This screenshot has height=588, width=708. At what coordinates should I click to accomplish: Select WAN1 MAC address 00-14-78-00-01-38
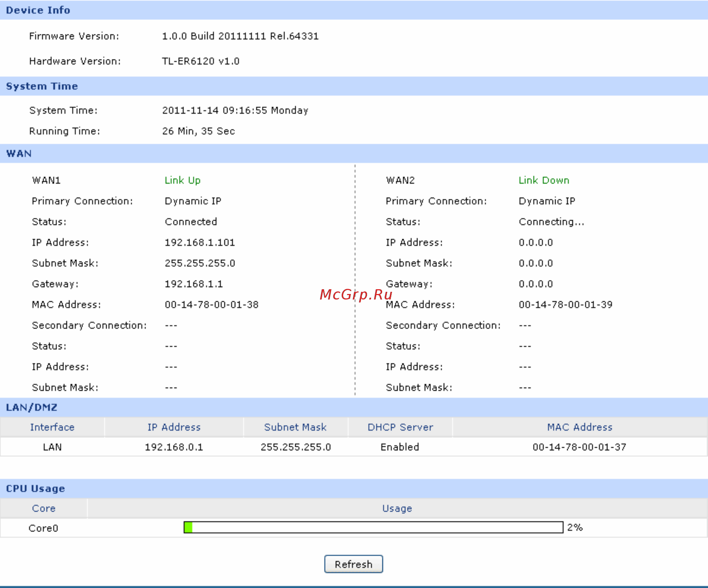coord(212,305)
